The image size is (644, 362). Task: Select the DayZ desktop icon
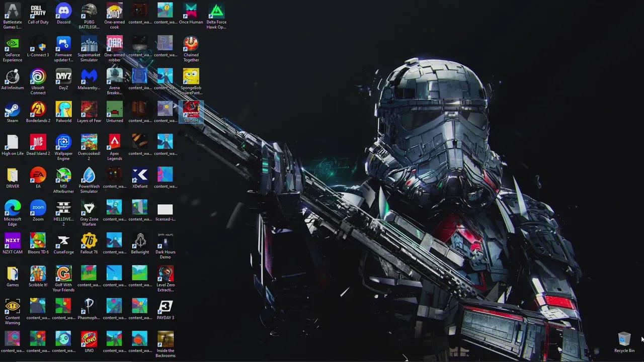click(x=63, y=79)
